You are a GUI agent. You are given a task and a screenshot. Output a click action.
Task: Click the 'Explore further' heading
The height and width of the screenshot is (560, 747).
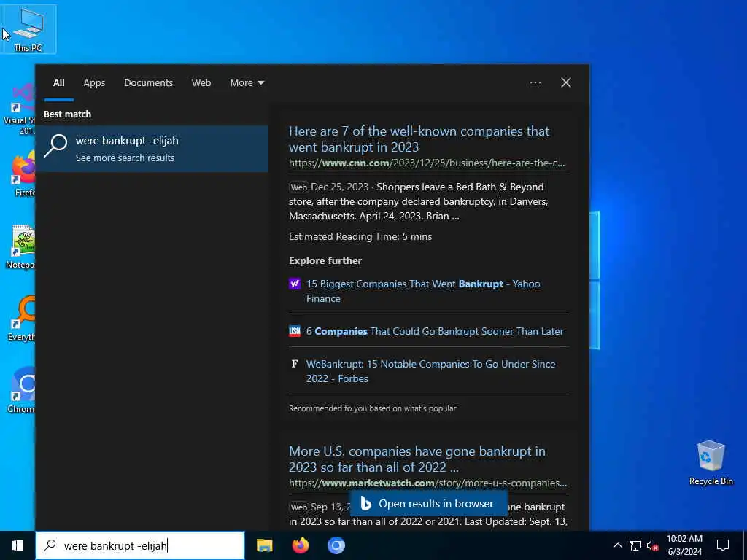(x=325, y=260)
